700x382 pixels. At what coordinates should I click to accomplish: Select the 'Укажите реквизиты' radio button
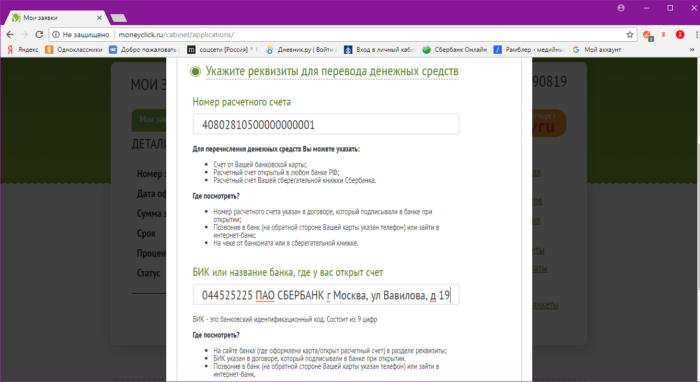click(x=195, y=71)
